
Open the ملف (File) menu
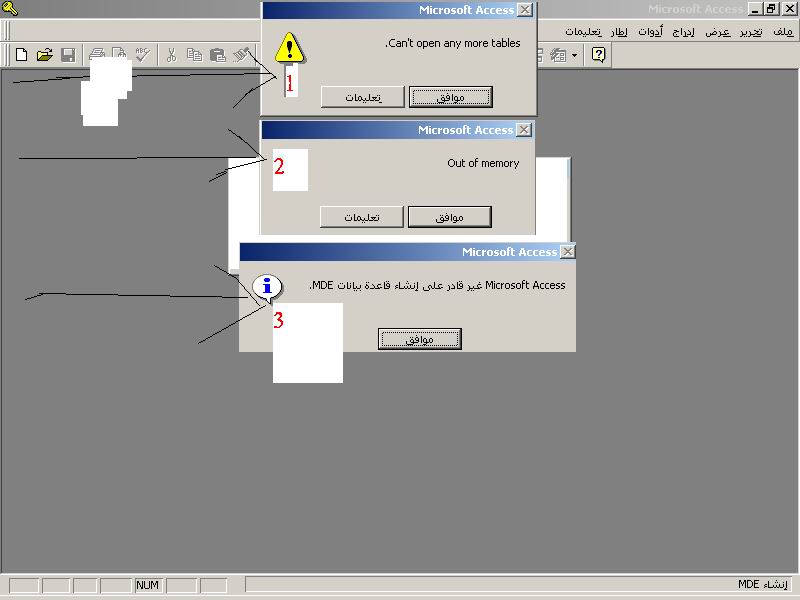pyautogui.click(x=783, y=32)
